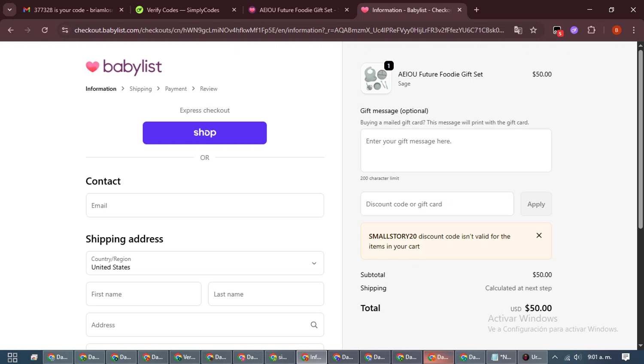644x364 pixels.
Task: Click inside the gift message text box
Action: [x=456, y=151]
